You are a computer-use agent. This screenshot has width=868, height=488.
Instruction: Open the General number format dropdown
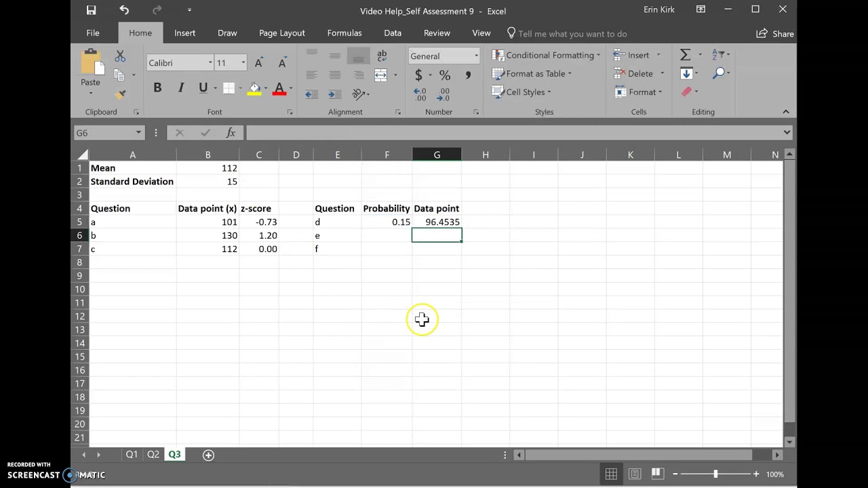point(476,56)
